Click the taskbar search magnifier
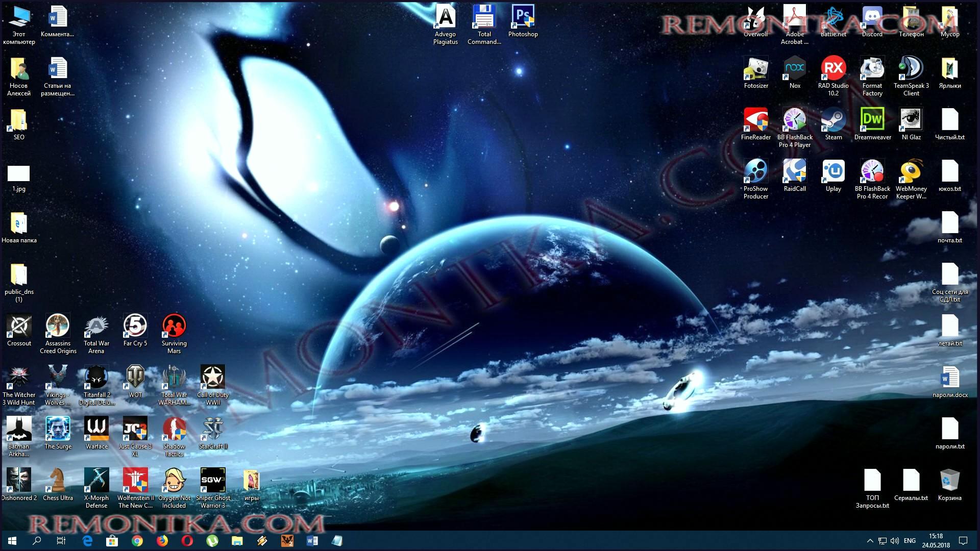 (x=37, y=541)
